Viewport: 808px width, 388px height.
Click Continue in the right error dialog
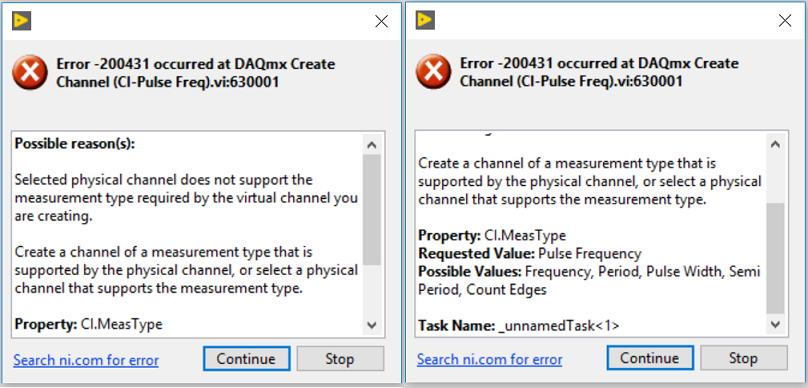650,358
